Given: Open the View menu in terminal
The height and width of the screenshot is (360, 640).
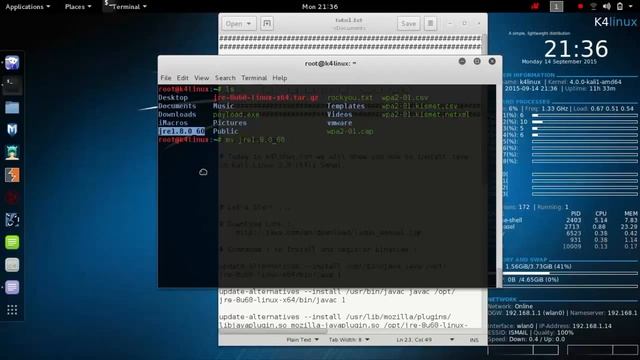Looking at the screenshot, I should (x=202, y=78).
